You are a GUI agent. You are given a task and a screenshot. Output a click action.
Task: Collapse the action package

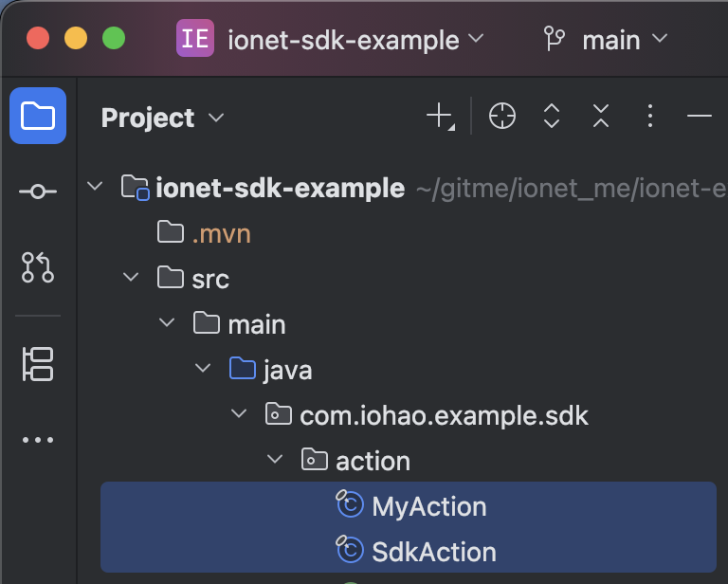click(x=275, y=461)
